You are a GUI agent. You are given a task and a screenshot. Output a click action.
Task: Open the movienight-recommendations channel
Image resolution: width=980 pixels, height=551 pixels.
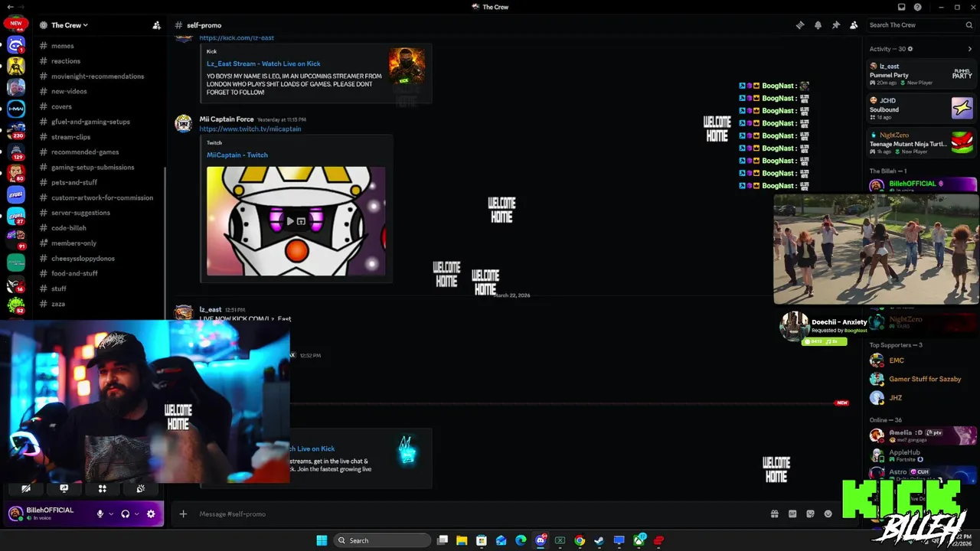(x=100, y=77)
